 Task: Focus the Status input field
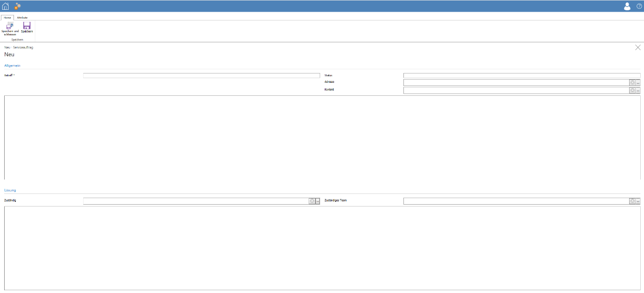coord(522,75)
